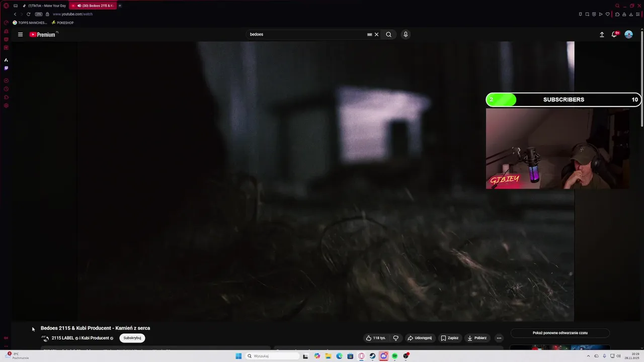Click the Subskrybuj button

coord(132,338)
